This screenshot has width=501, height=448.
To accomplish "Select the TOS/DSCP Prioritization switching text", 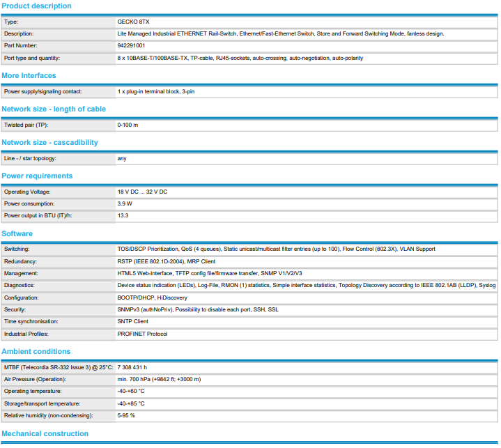I will [x=277, y=249].
